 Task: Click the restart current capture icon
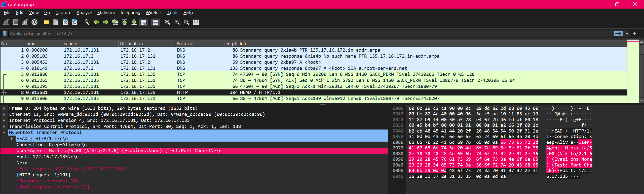tap(25, 22)
